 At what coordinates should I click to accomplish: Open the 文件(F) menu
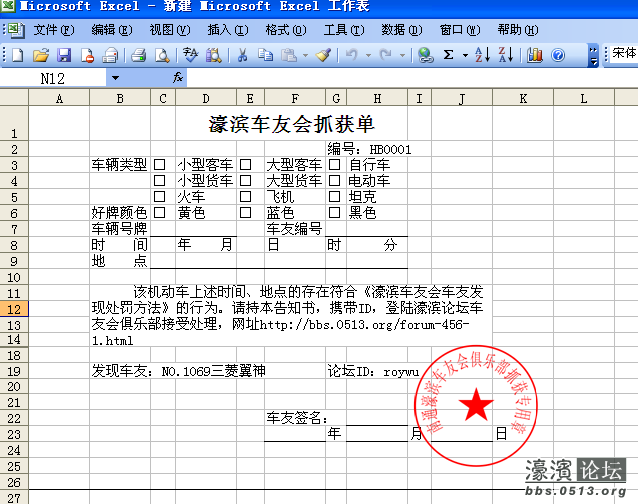[x=54, y=30]
